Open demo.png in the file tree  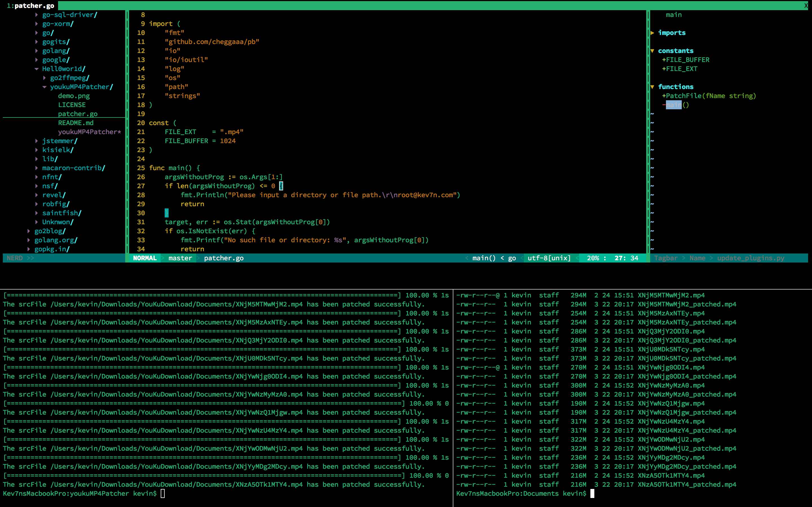click(74, 96)
